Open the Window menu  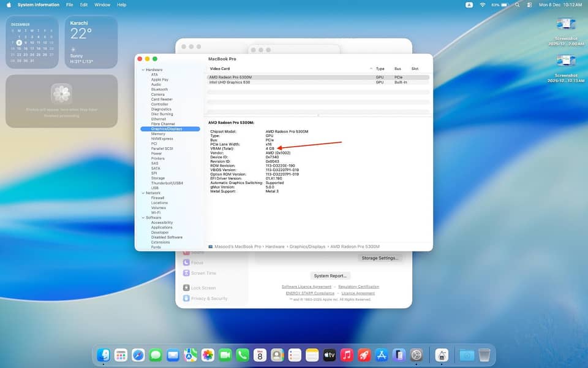coord(102,4)
